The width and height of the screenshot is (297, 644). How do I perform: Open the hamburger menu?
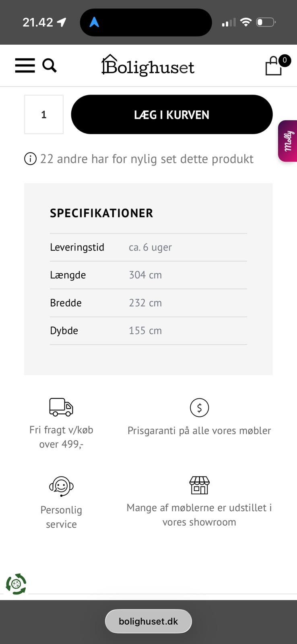(25, 65)
